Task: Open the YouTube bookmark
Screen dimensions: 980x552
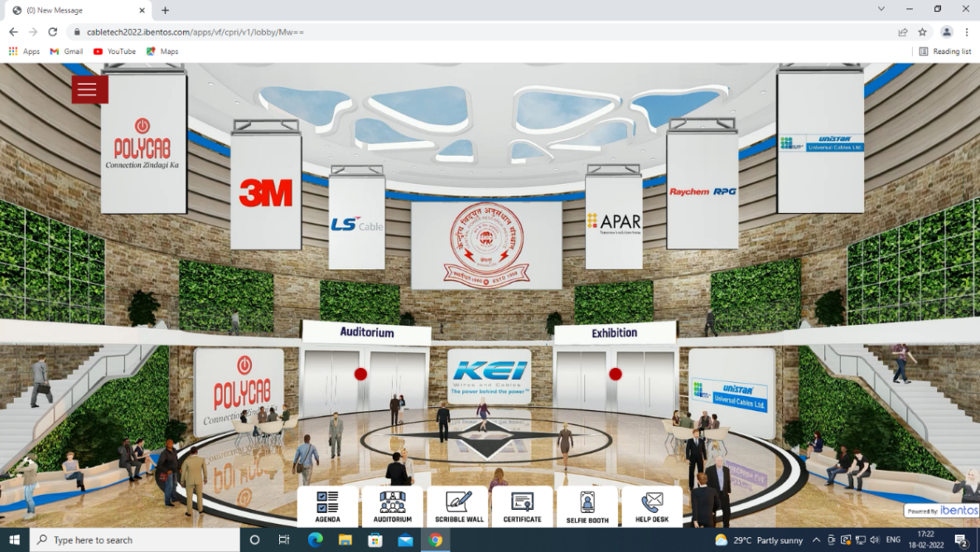Action: pos(114,51)
